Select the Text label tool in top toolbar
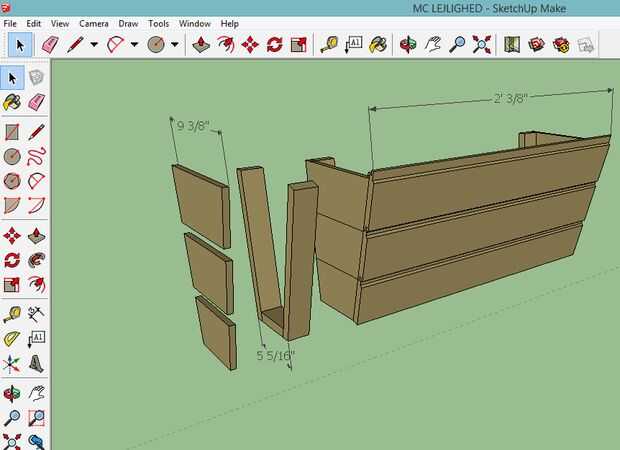Screen dimensions: 620x450 [353, 45]
